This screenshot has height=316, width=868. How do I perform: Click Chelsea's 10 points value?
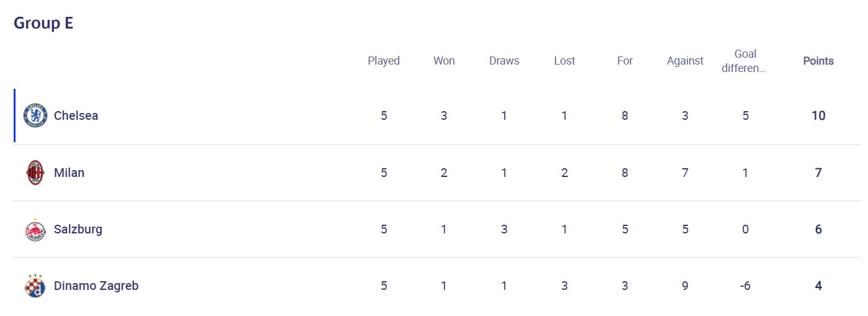818,115
